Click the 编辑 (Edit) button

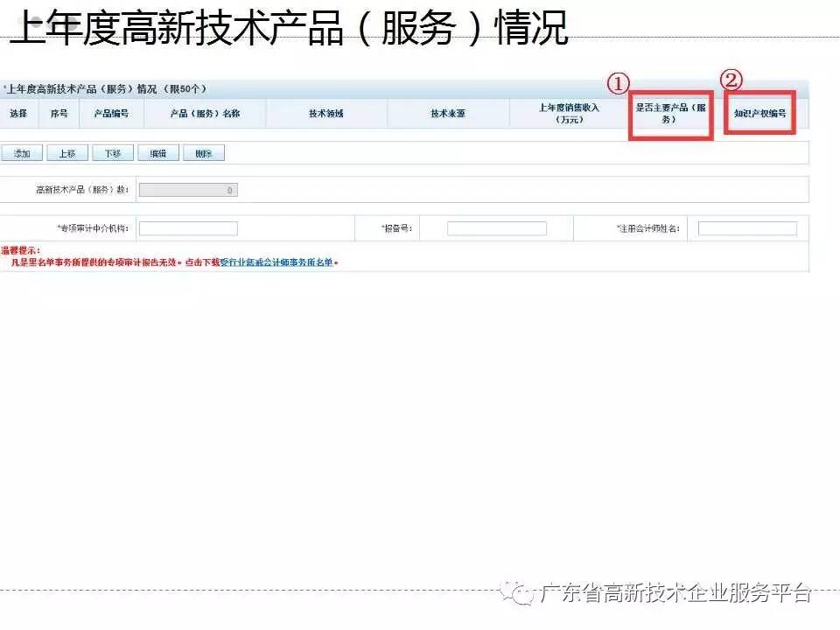(x=157, y=153)
